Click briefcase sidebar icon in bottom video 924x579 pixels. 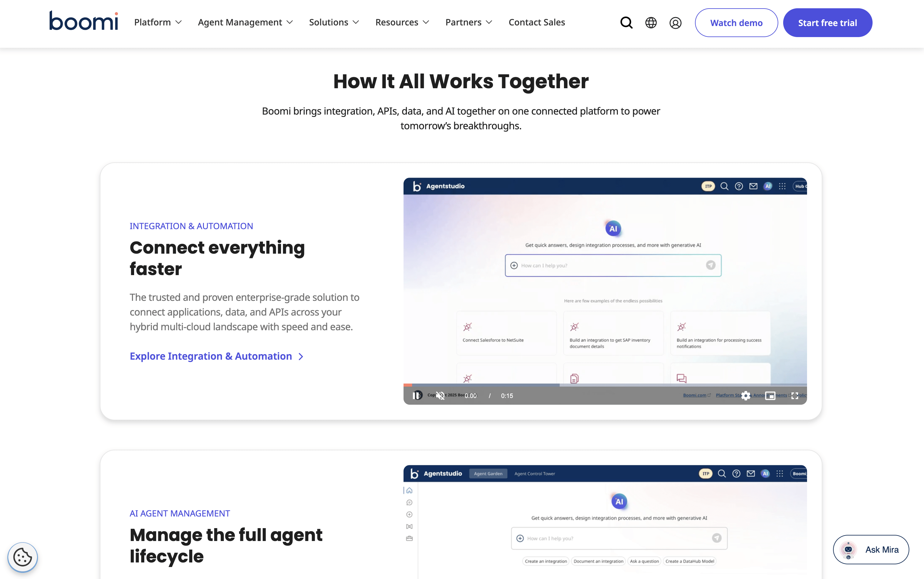click(409, 539)
